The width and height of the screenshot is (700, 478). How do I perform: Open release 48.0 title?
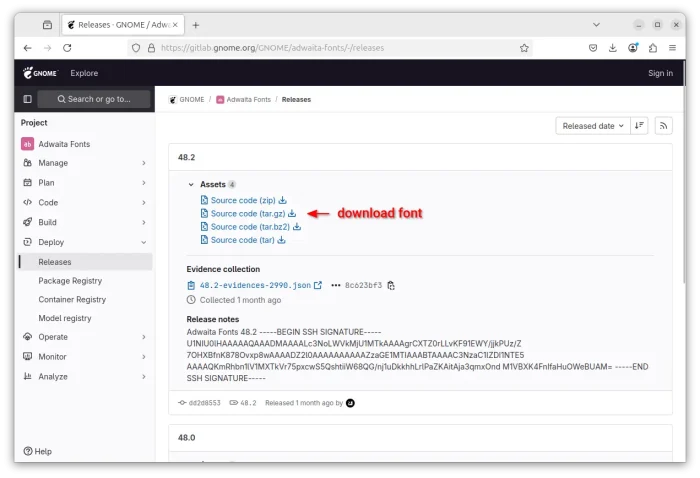tap(187, 437)
